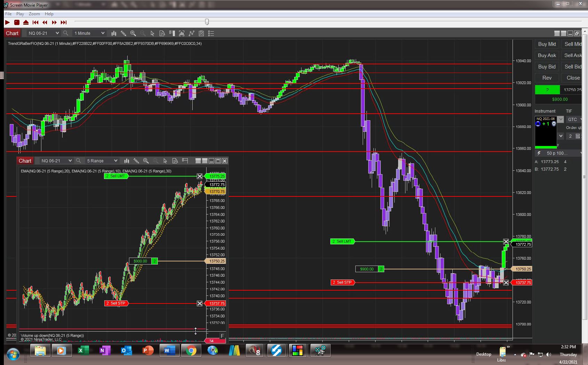Select the drawing tools pencil in main chart
The height and width of the screenshot is (365, 588).
123,33
